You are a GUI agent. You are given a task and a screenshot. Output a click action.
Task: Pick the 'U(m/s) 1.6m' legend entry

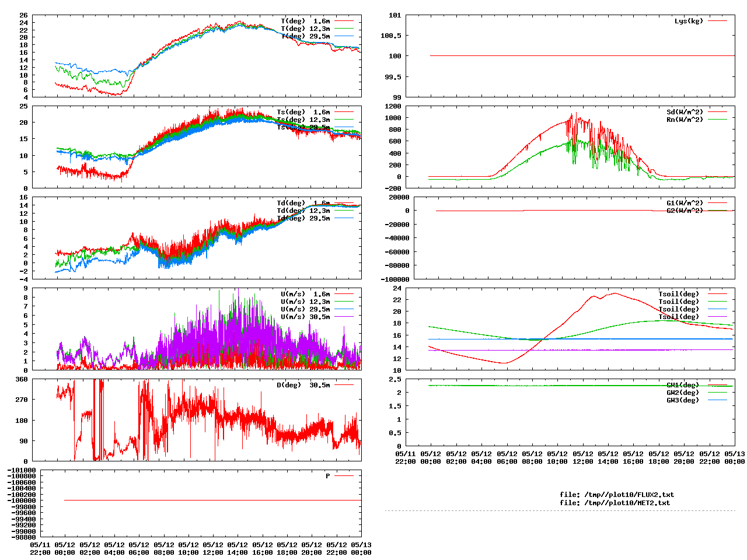pyautogui.click(x=305, y=294)
